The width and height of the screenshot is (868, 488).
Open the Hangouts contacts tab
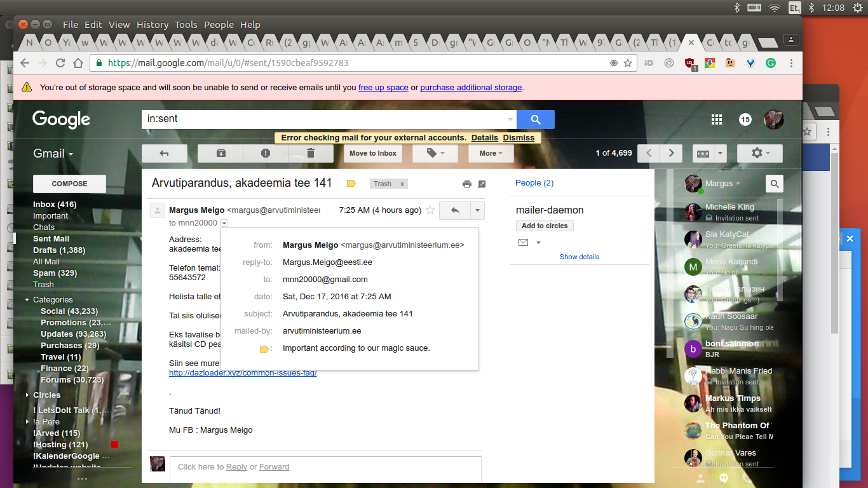click(x=700, y=478)
